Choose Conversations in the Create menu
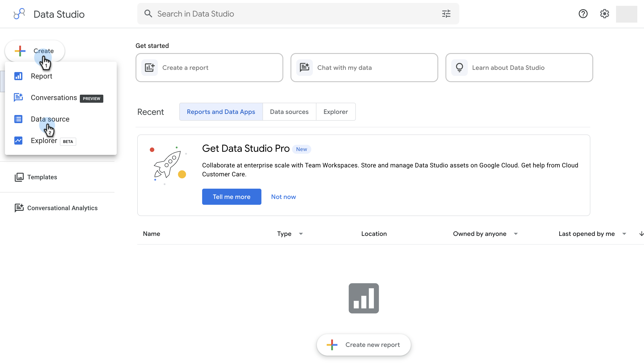The image size is (644, 363). click(x=61, y=98)
